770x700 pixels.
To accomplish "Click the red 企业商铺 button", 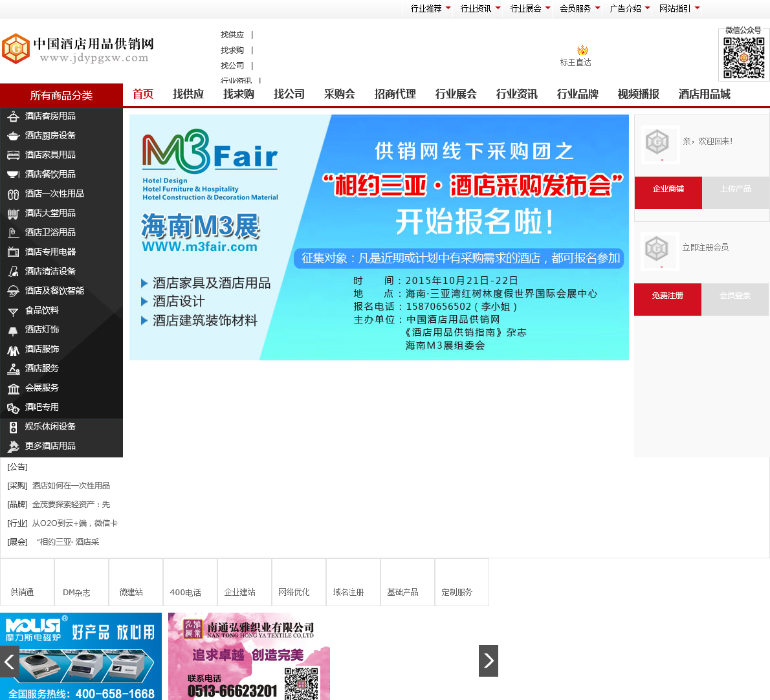I will (668, 192).
